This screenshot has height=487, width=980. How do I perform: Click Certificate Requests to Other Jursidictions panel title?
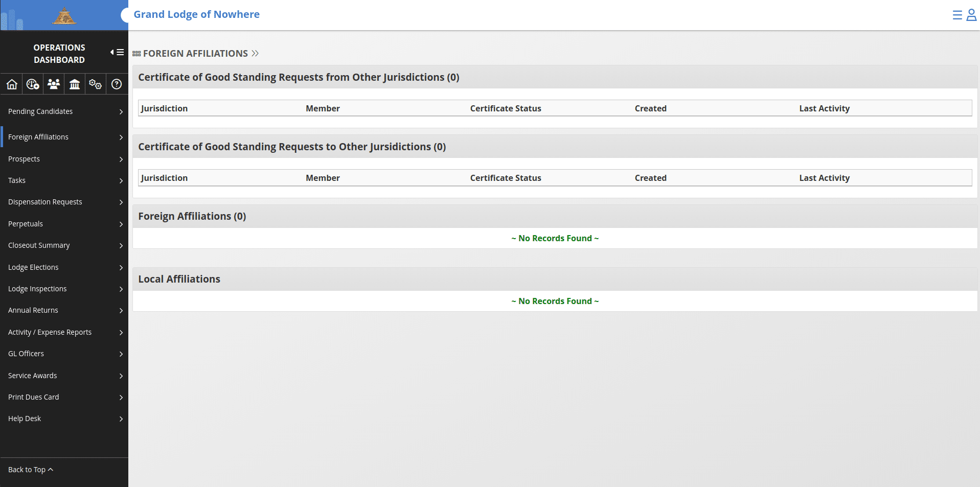click(292, 147)
